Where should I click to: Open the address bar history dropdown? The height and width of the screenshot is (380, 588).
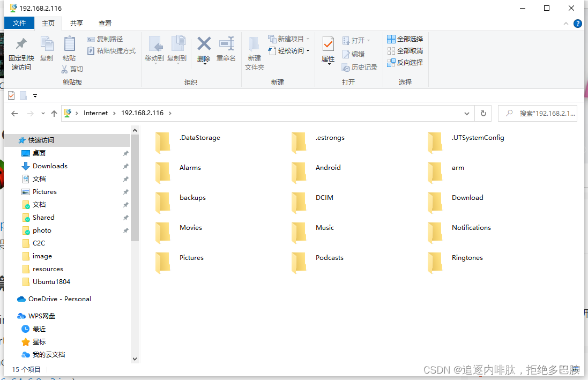[x=467, y=113]
